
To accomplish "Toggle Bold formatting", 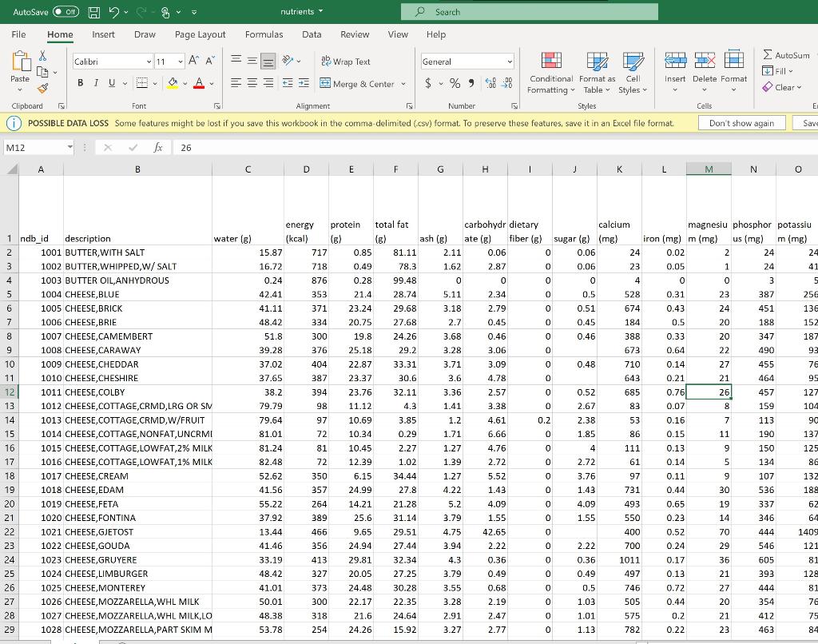I will click(x=81, y=84).
